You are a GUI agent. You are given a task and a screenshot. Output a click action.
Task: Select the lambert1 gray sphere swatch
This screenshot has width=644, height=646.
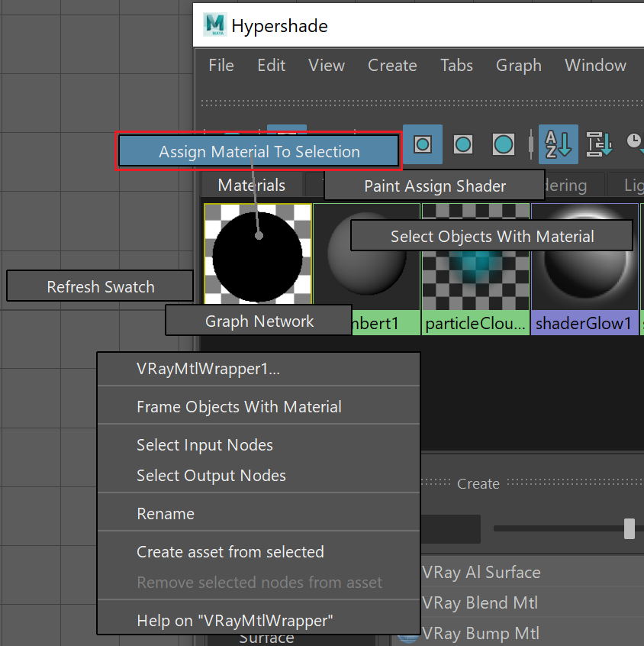(x=366, y=254)
